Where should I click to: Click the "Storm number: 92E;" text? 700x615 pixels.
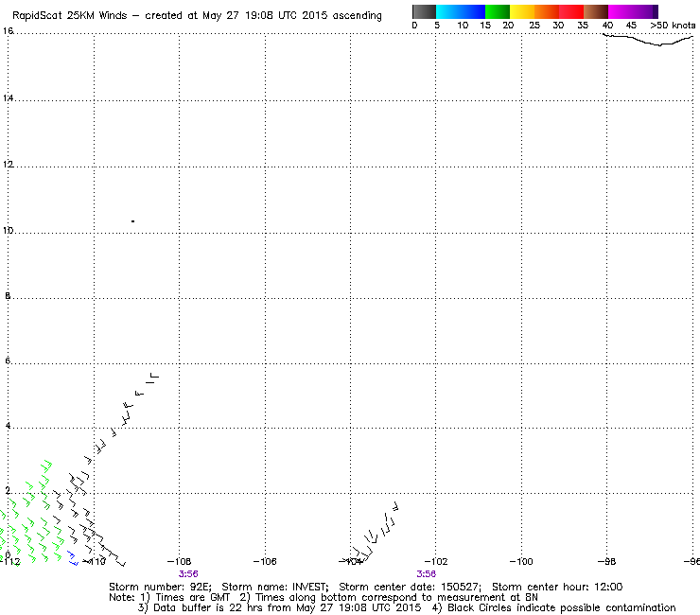(160, 587)
